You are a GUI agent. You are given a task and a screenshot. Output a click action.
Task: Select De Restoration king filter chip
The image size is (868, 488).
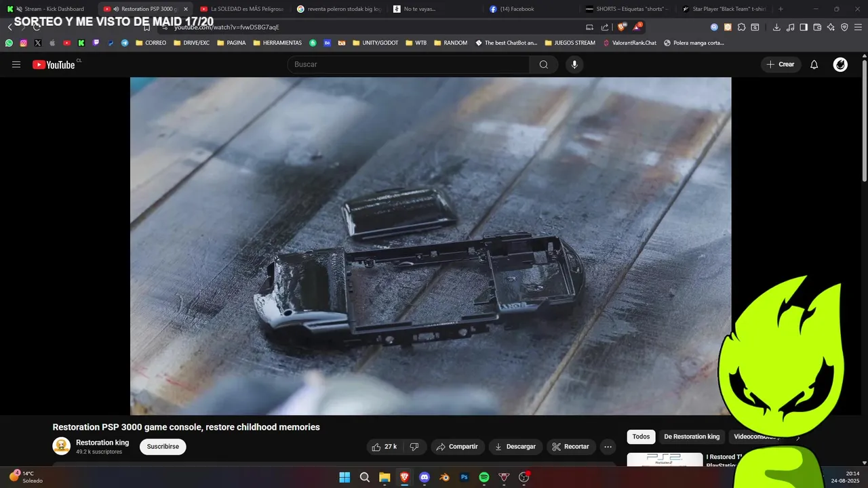click(x=692, y=437)
